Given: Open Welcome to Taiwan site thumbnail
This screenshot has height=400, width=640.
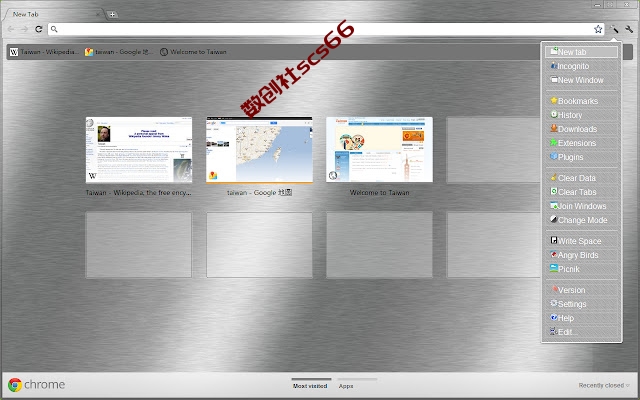Looking at the screenshot, I should [x=379, y=150].
